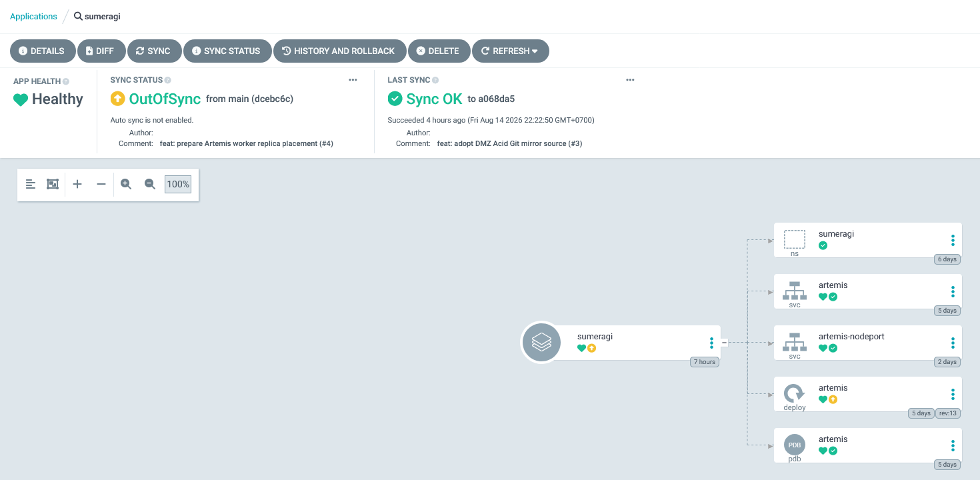980x480 pixels.
Task: Click the sumeragi application stack icon
Action: [541, 343]
